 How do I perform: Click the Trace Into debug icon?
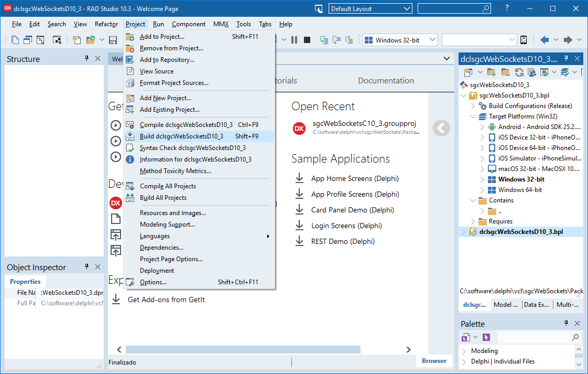tap(324, 40)
